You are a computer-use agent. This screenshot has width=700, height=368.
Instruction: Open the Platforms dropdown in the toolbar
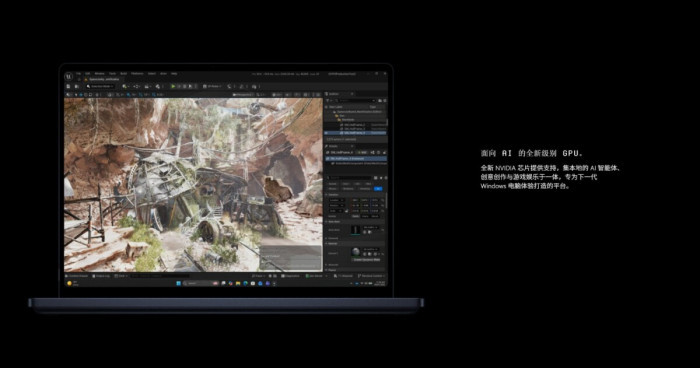(212, 86)
